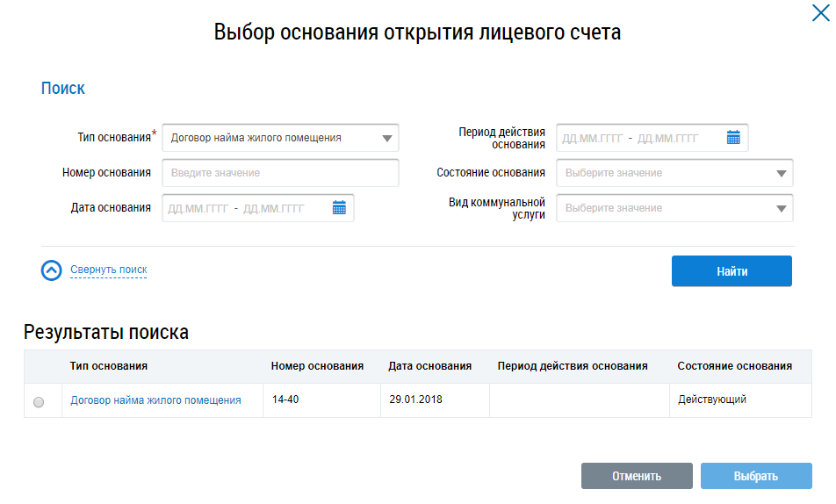Click the Найти search button
Viewport: 836px width, 504px height.
click(x=731, y=271)
